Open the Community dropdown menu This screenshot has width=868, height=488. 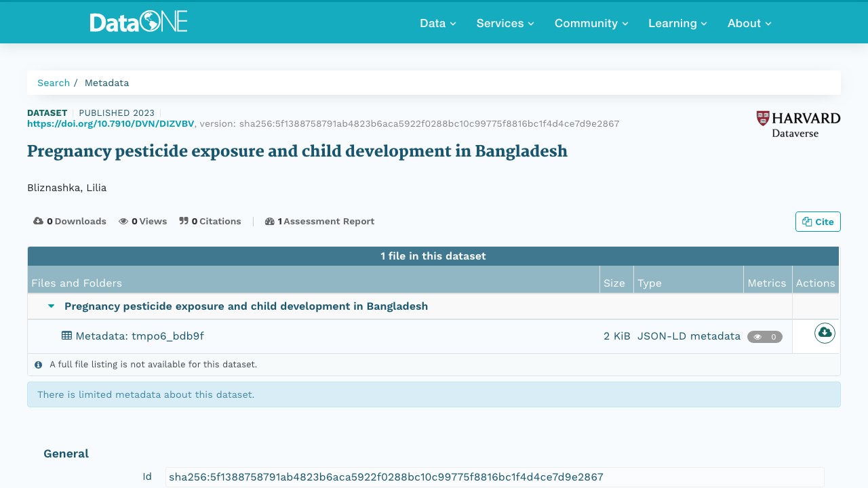pyautogui.click(x=591, y=23)
